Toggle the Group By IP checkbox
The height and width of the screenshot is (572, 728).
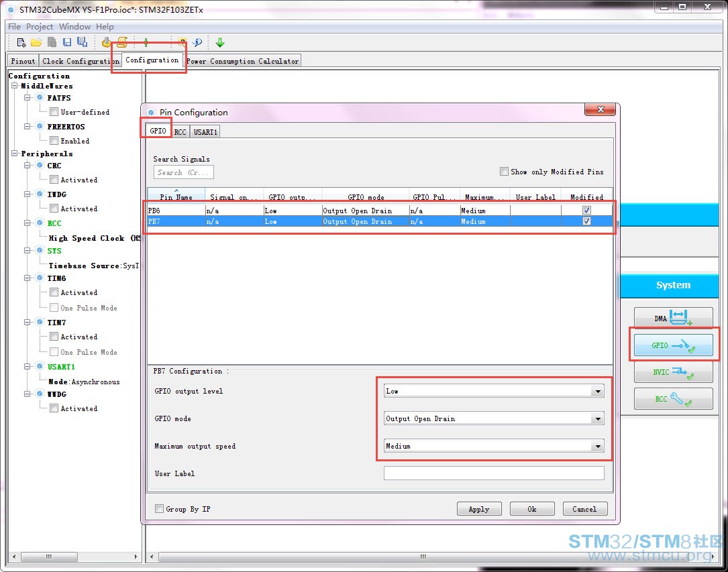159,509
